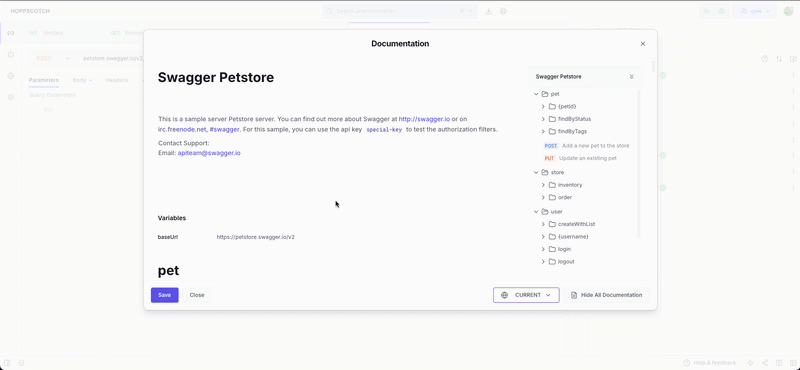Close the Documentation dialog with the X icon

pos(642,44)
